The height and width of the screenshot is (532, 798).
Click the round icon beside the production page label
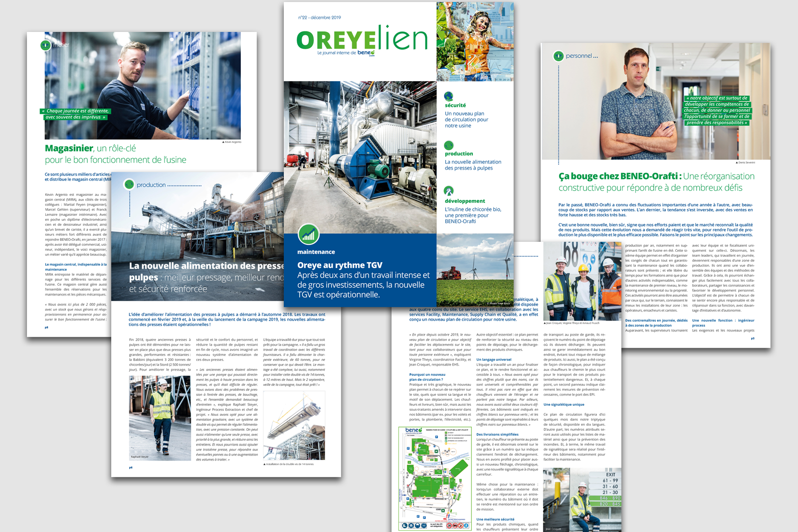(129, 184)
